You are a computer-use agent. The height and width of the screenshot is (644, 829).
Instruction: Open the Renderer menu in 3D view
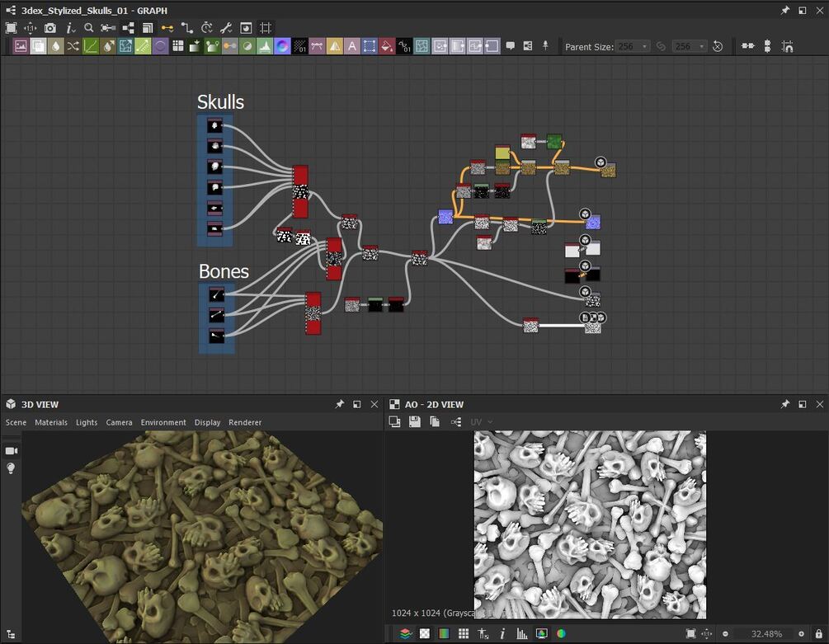[x=245, y=422]
